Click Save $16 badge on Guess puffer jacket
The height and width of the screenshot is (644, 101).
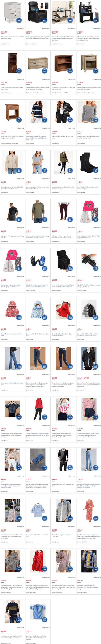[70, 120]
